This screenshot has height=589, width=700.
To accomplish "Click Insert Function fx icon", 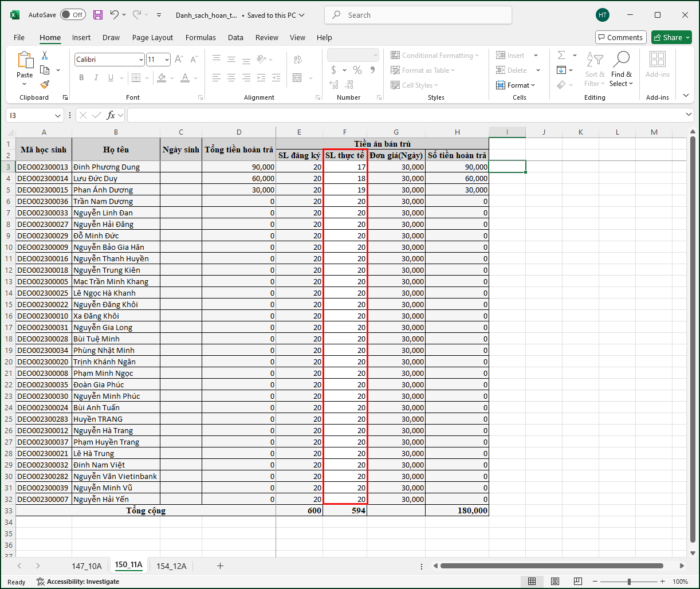I will (x=112, y=115).
